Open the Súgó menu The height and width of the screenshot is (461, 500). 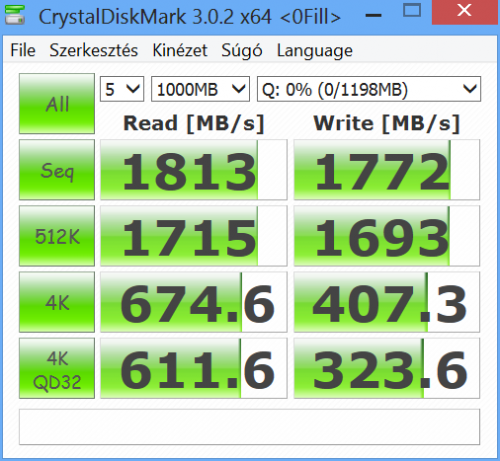pos(242,51)
